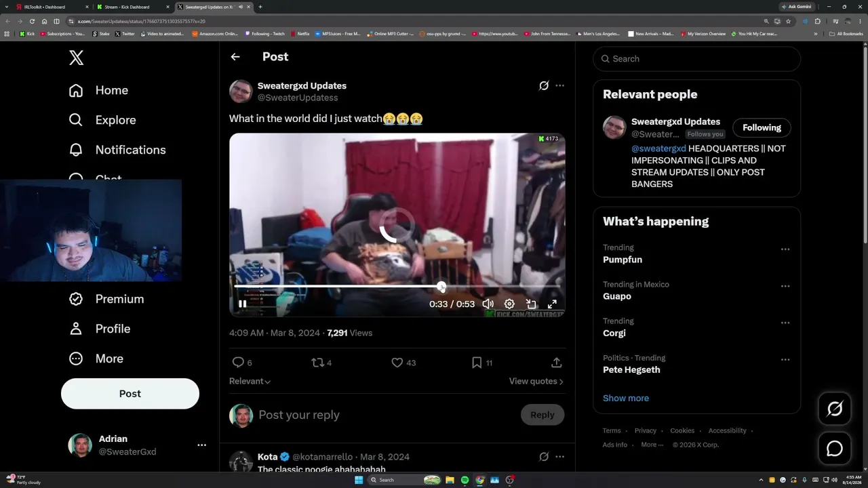Open Notifications from the sidebar

point(117,150)
